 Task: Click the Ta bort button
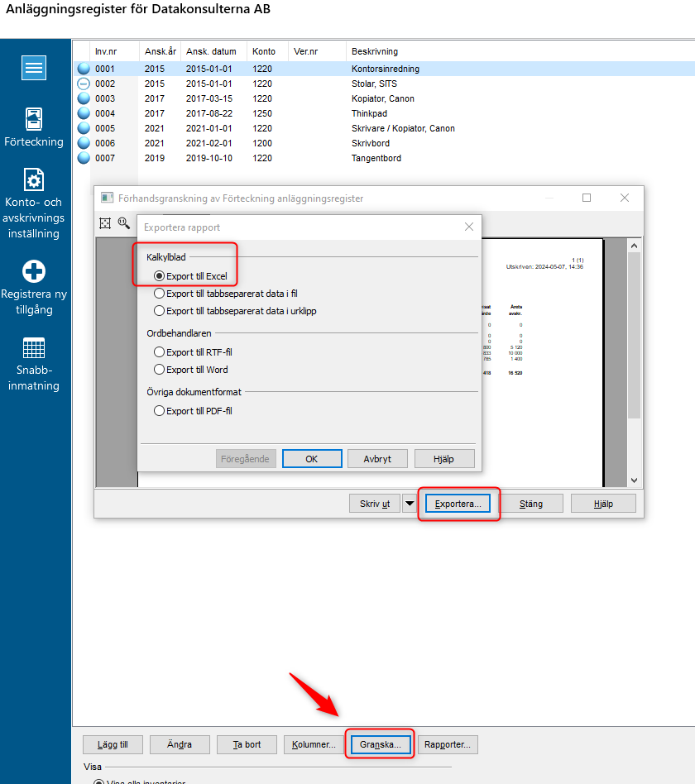click(247, 744)
